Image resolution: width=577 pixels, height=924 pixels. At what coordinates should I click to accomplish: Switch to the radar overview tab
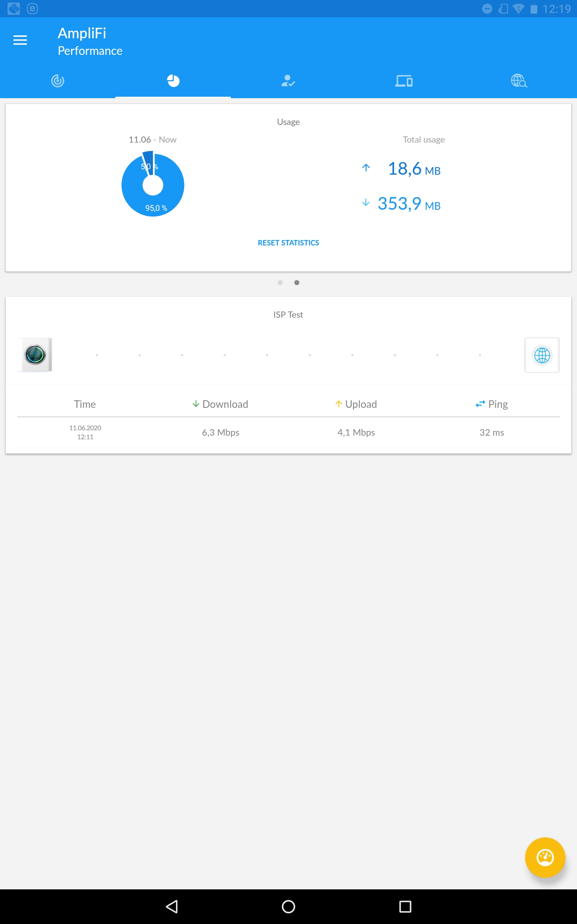pos(58,81)
